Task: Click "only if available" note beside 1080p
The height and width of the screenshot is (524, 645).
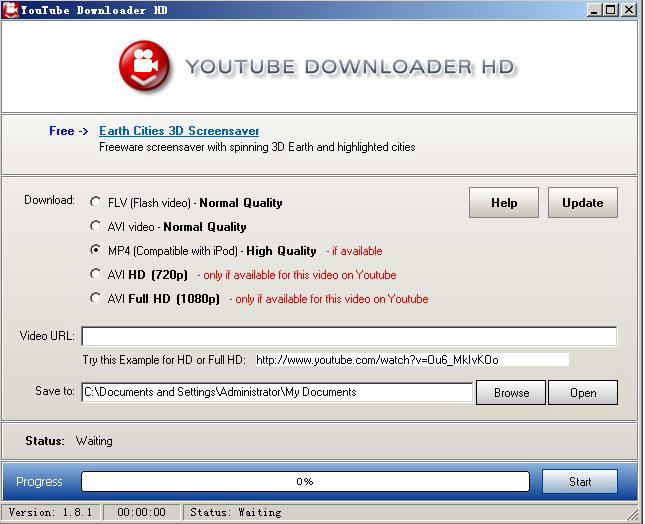Action: click(x=329, y=299)
